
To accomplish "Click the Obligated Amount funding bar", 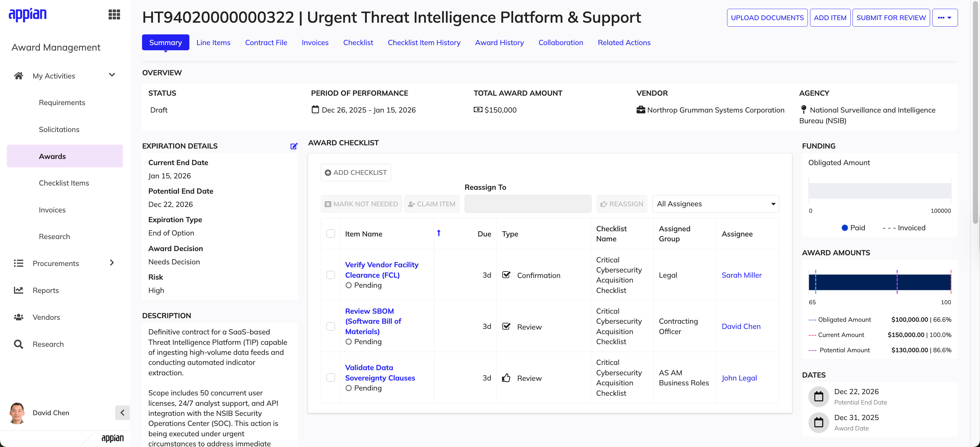I will pos(879,191).
